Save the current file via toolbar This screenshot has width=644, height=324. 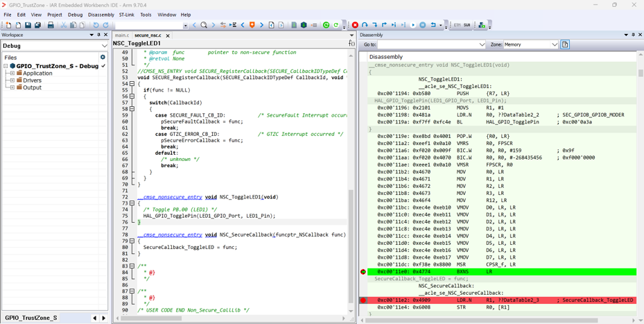pyautogui.click(x=28, y=25)
